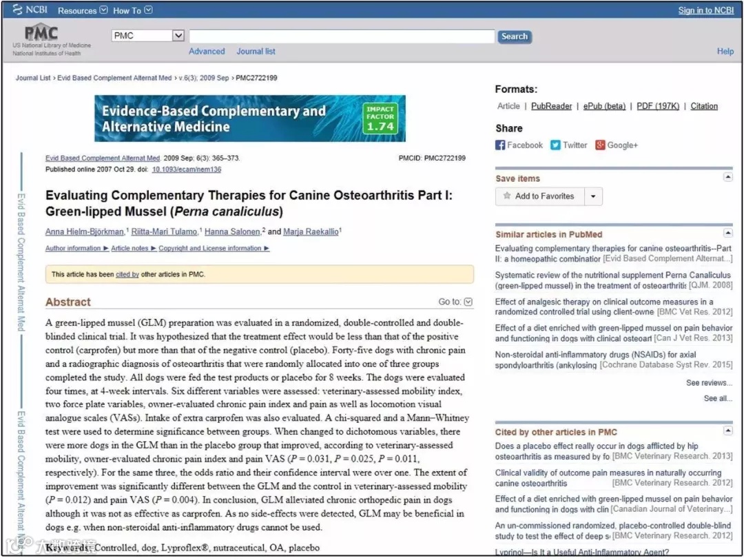
Task: Open the Resources dropdown menu
Action: 83,10
